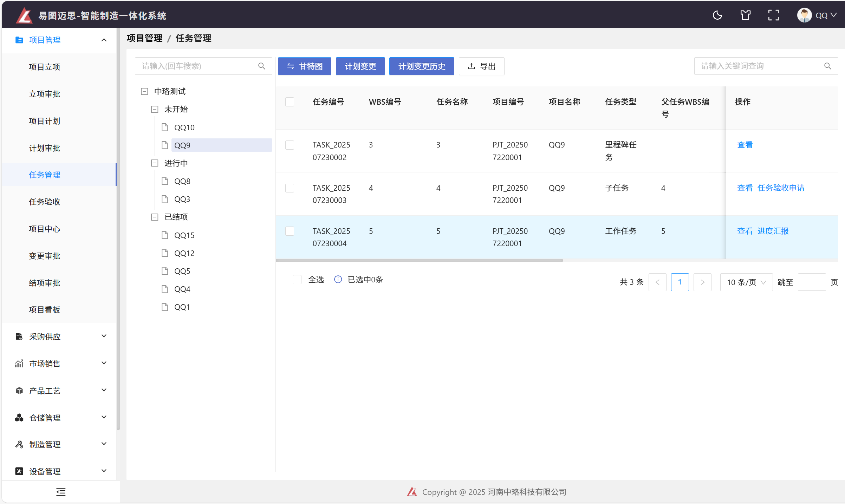Click the 计划变更历史 button

pyautogui.click(x=422, y=66)
